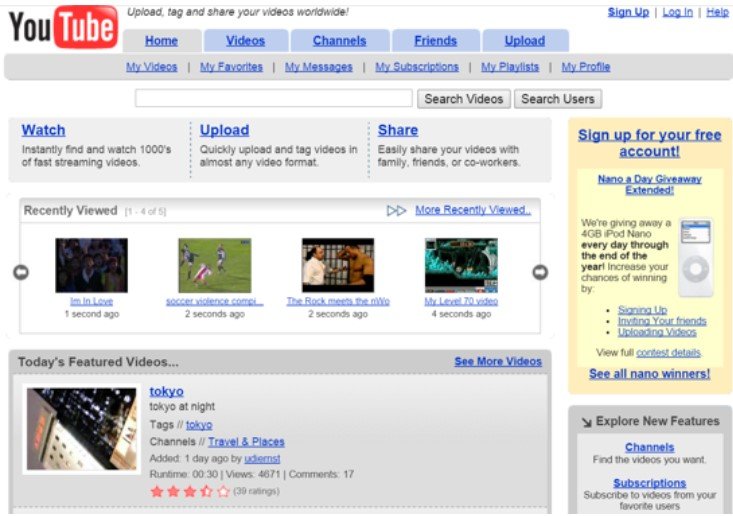Click the star rating under tokyo video
This screenshot has height=516, width=733.
[x=190, y=491]
